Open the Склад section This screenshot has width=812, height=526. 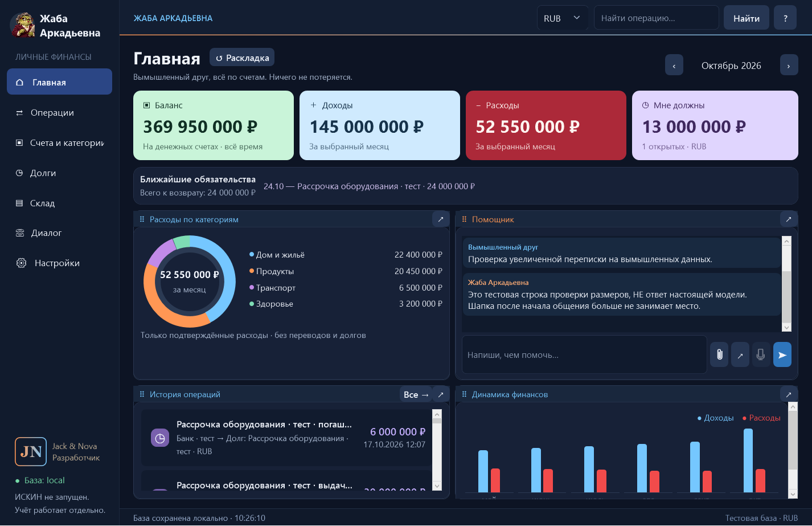point(59,203)
